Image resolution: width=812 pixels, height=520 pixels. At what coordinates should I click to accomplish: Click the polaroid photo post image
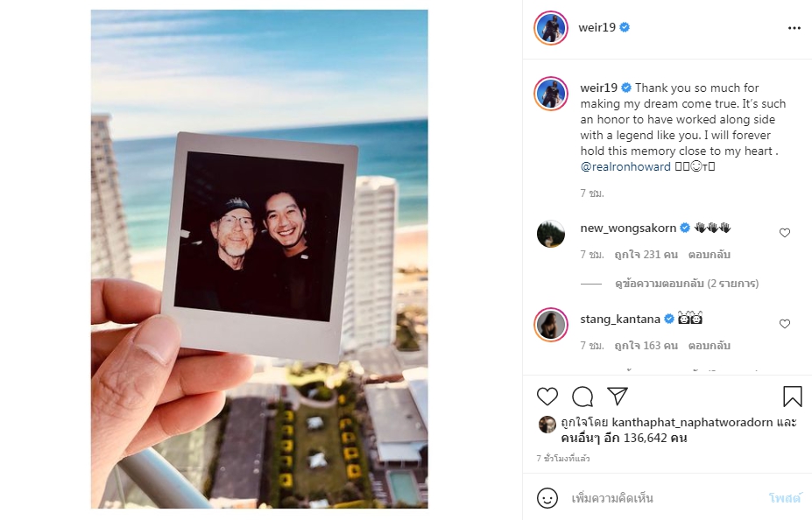tap(259, 259)
